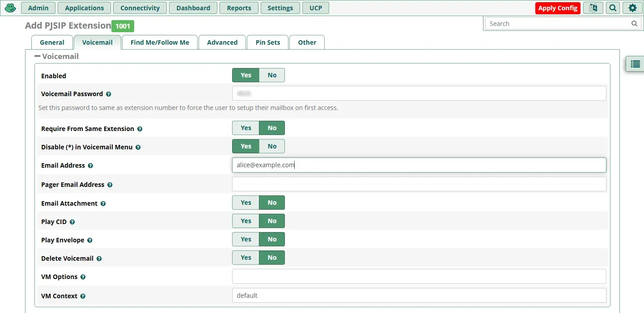Open the Reports menu
Image resolution: width=644 pixels, height=313 pixels.
pos(239,8)
